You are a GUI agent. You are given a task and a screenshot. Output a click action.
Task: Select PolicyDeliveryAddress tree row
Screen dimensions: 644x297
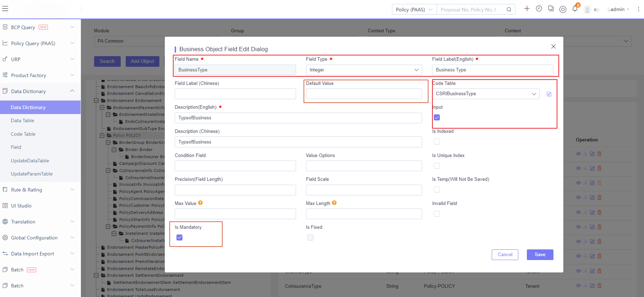coord(141,212)
